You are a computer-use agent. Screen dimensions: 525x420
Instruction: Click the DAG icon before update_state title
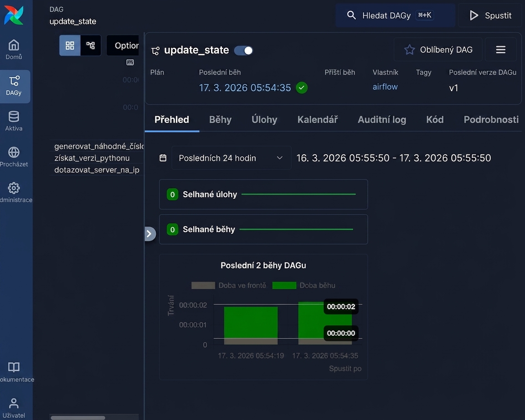tap(155, 51)
